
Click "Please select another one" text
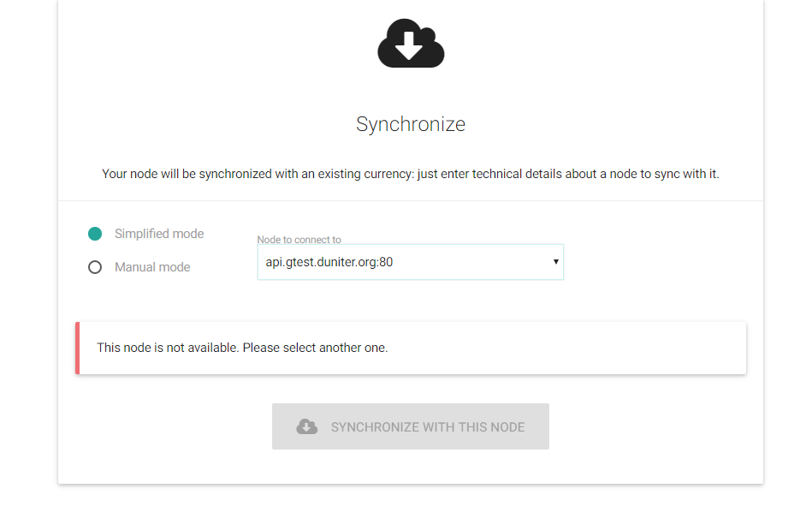(x=315, y=348)
